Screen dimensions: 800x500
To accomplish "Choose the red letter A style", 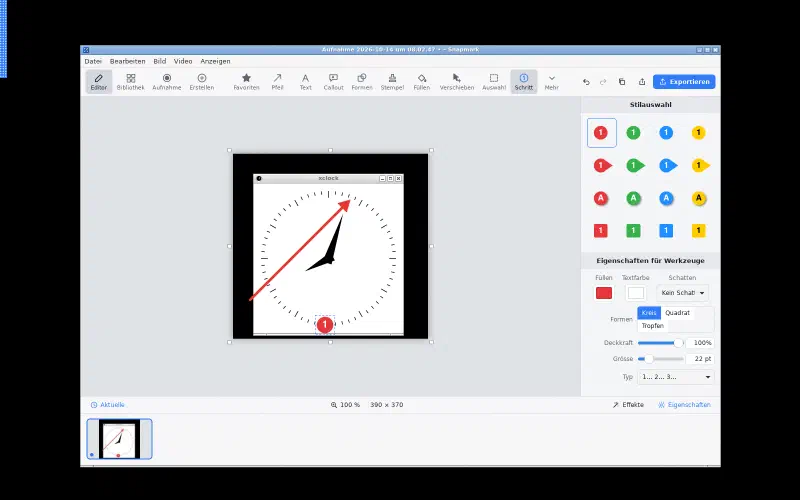I will pyautogui.click(x=601, y=198).
